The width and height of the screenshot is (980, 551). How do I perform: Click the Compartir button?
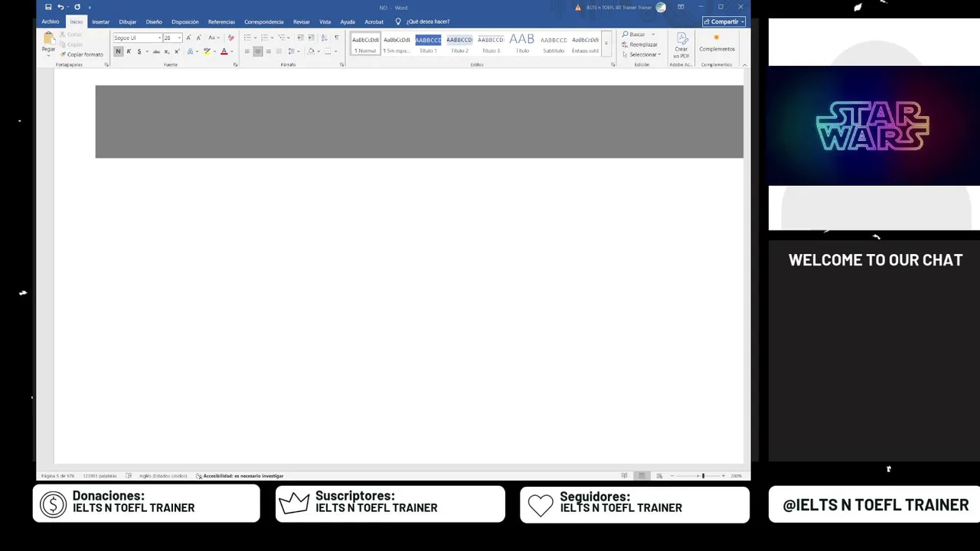coord(724,21)
